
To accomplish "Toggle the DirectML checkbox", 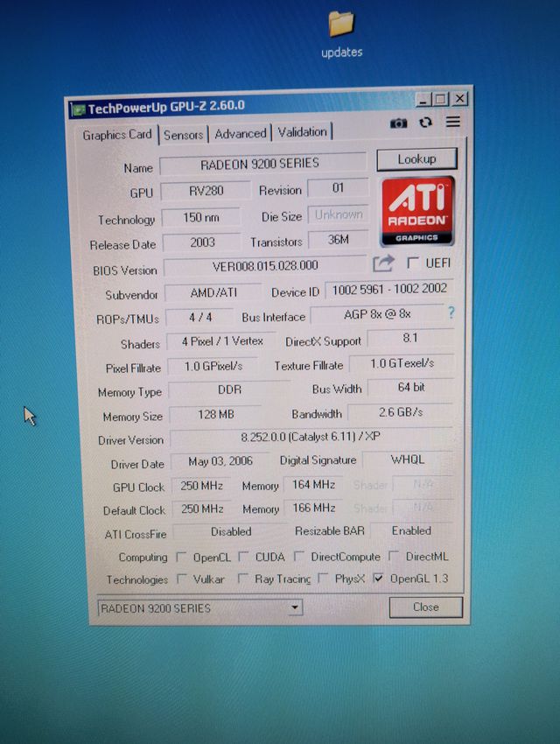I will click(x=394, y=555).
